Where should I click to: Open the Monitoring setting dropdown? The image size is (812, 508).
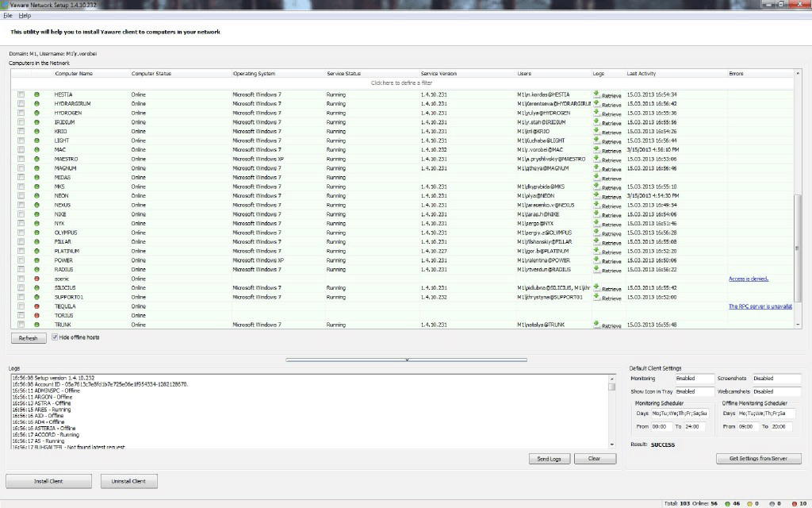click(x=695, y=379)
